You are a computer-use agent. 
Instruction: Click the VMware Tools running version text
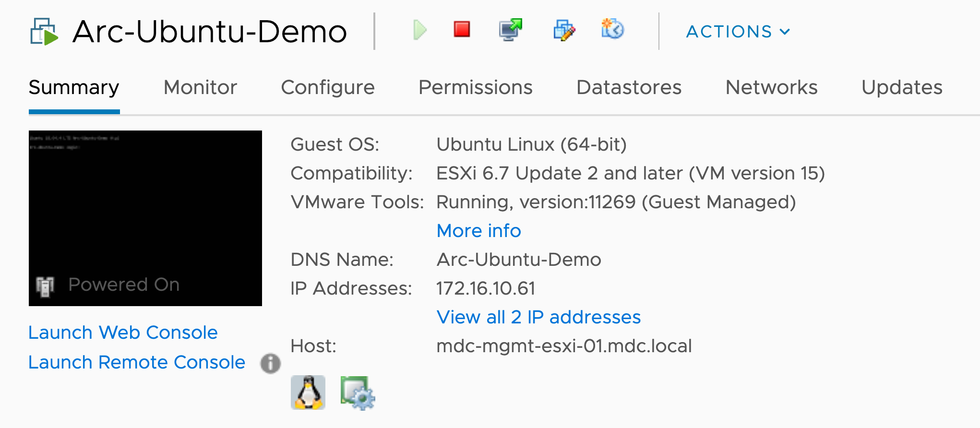(x=616, y=202)
